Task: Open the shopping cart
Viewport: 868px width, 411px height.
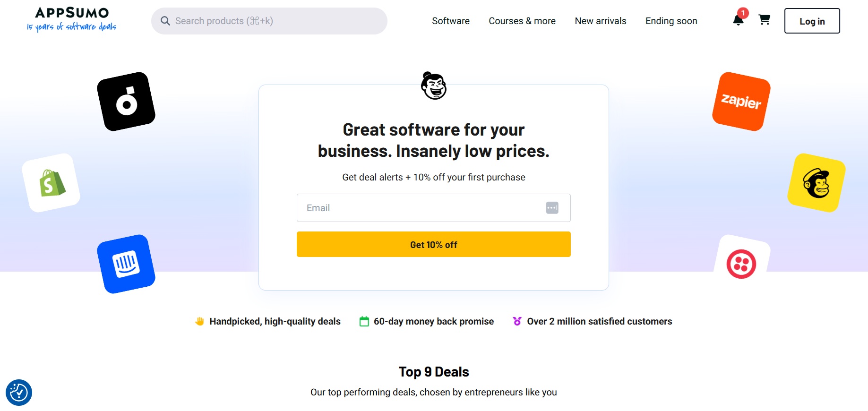Action: 764,20
